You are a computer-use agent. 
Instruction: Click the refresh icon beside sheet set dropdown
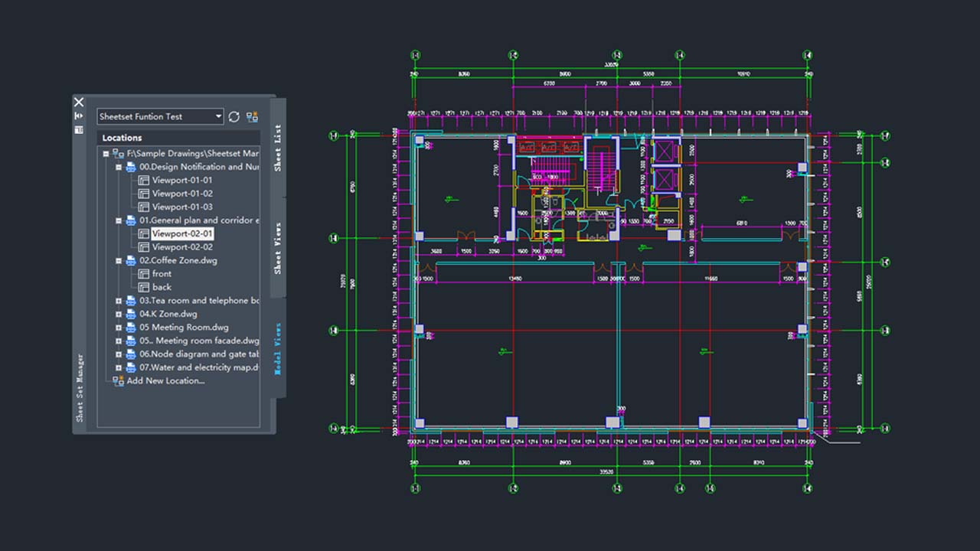pos(234,116)
